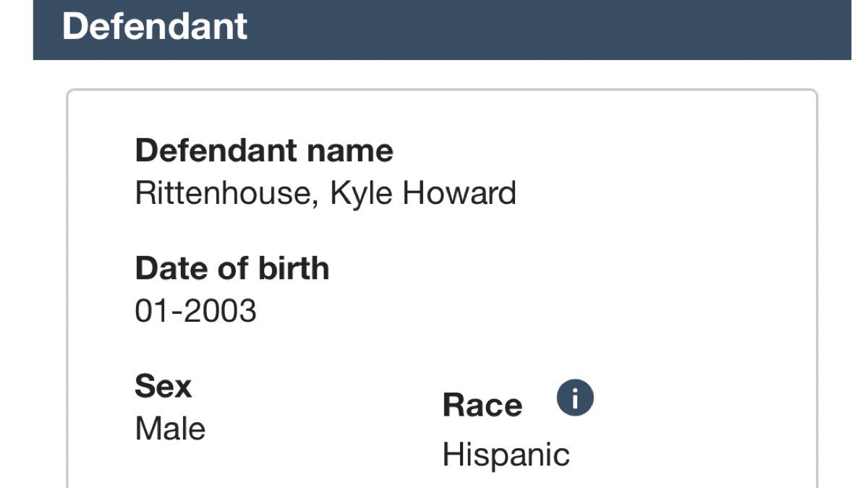Click empty dark-blue header bar beside title
The width and height of the screenshot is (868, 488).
tap(550, 29)
